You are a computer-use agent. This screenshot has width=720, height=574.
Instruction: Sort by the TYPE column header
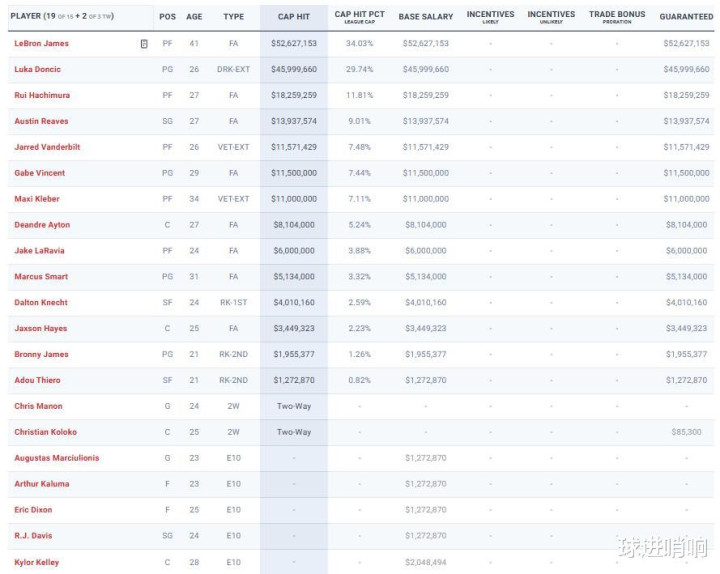pyautogui.click(x=233, y=17)
